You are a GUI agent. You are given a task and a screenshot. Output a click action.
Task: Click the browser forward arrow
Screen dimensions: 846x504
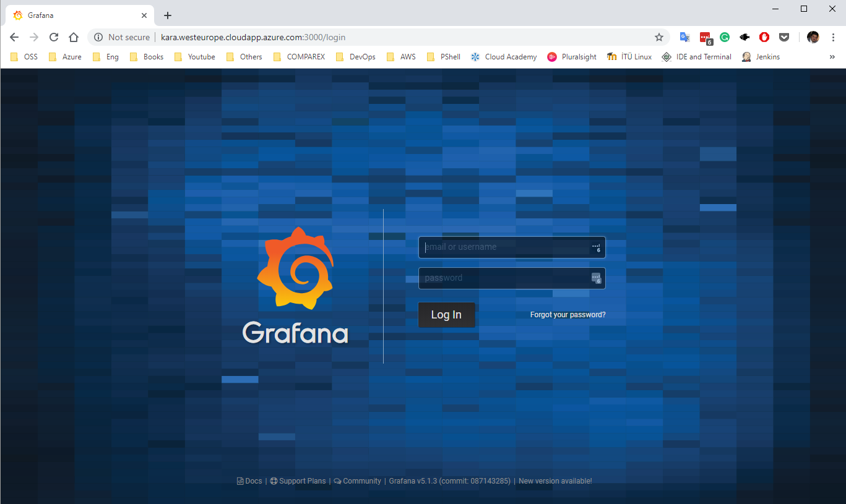(34, 37)
